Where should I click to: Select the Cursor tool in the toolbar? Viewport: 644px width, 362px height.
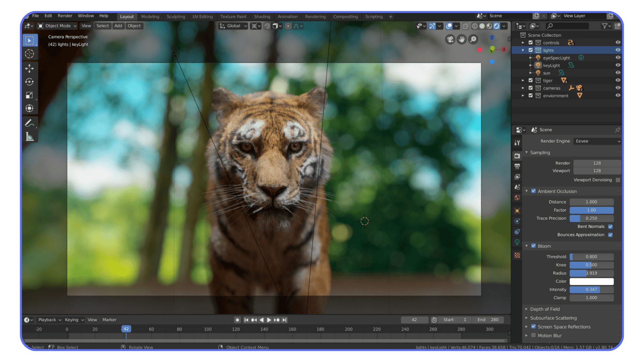point(30,54)
